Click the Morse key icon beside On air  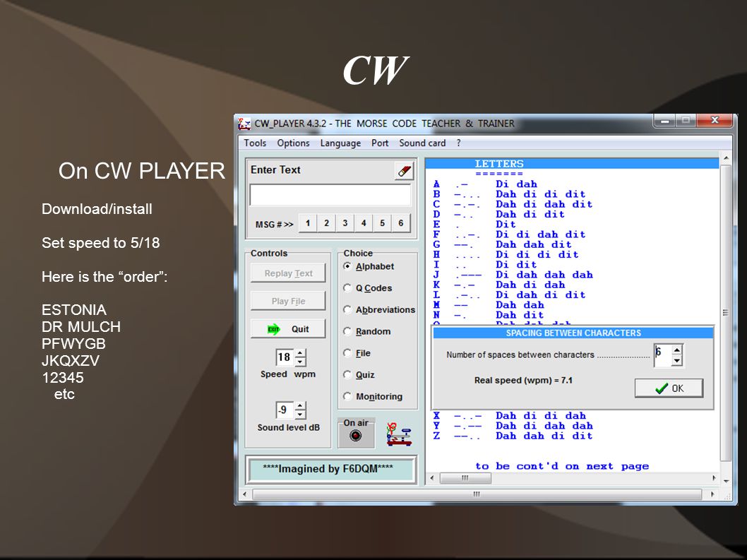click(x=399, y=434)
